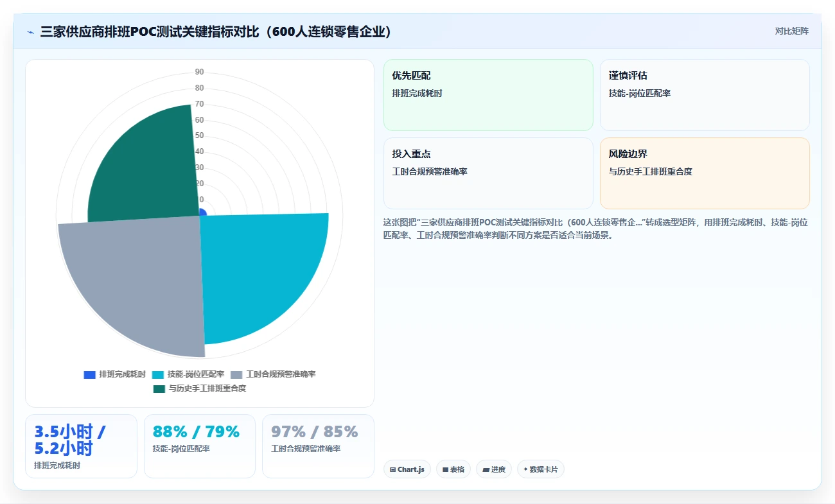The height and width of the screenshot is (504, 835).
Task: Click the lightning icon beside the title
Action: pos(30,31)
